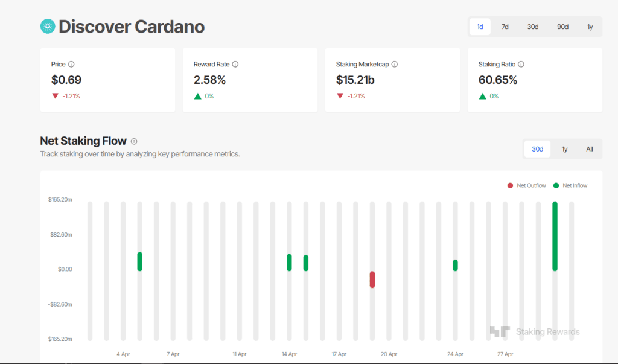Screen dimensions: 618x364
Task: Click the 60.65% staking ratio value
Action: (498, 80)
